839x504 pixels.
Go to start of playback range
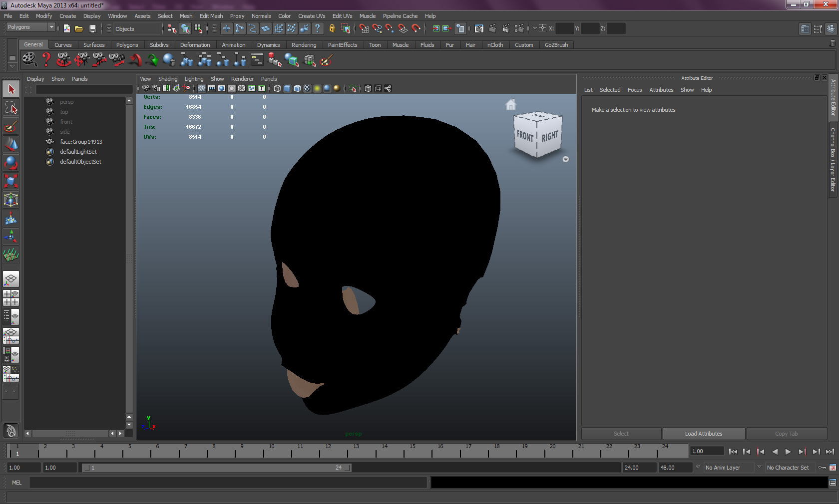[733, 452]
